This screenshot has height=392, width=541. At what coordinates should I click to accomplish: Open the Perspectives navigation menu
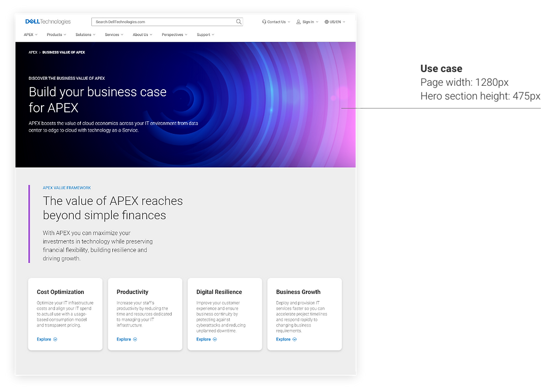(174, 34)
